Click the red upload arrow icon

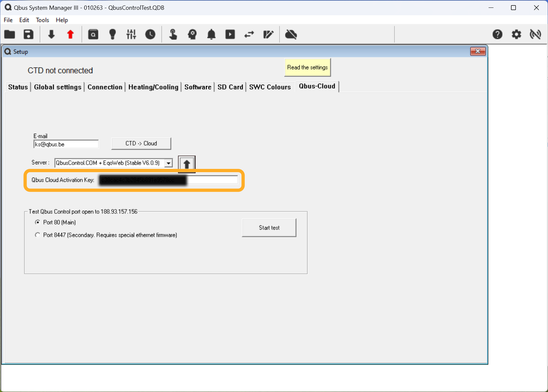[x=70, y=34]
